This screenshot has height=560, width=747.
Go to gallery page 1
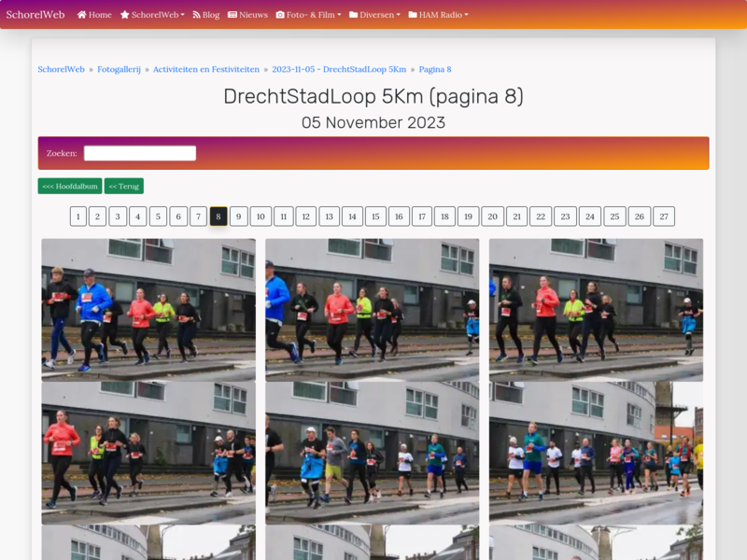pos(78,217)
